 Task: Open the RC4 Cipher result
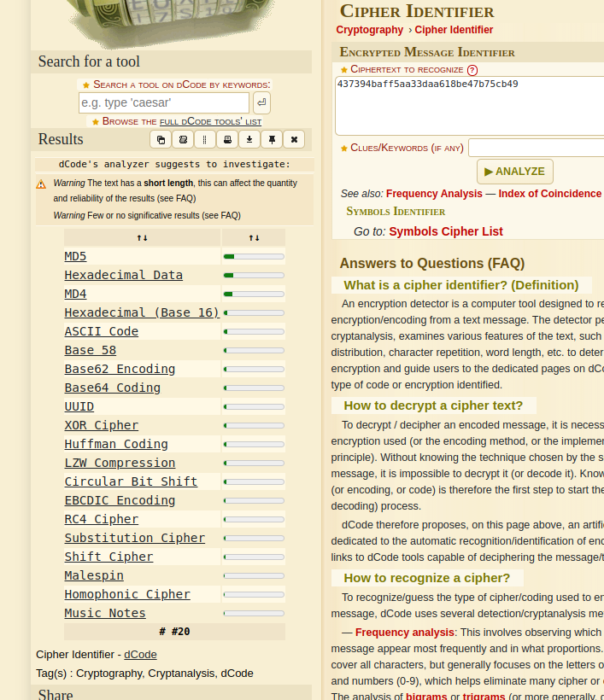[x=102, y=519]
